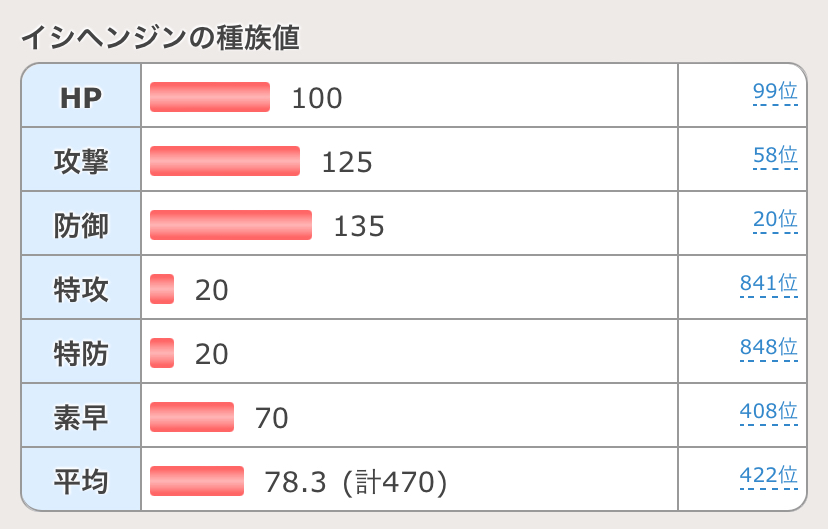This screenshot has height=529, width=828.
Task: Open the 素早 408位 ranking link
Action: coord(769,412)
